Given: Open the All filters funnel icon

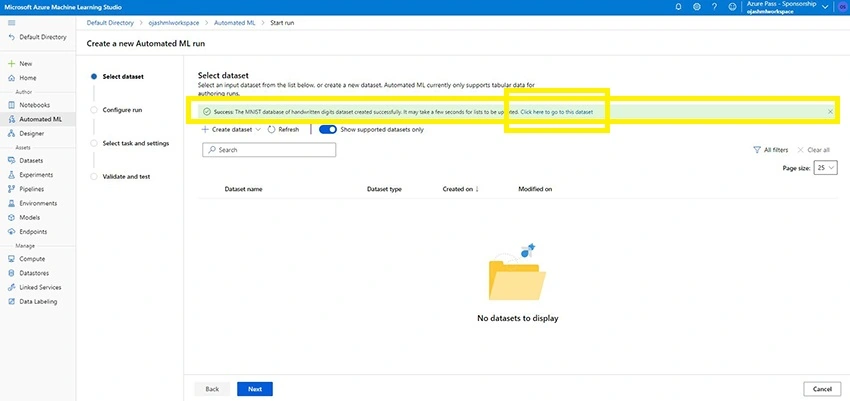Looking at the screenshot, I should point(757,150).
